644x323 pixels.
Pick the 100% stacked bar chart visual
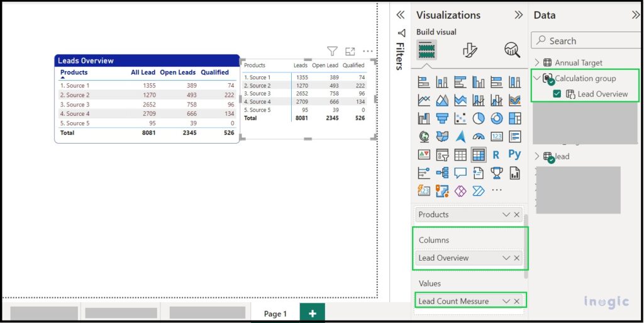tap(497, 82)
